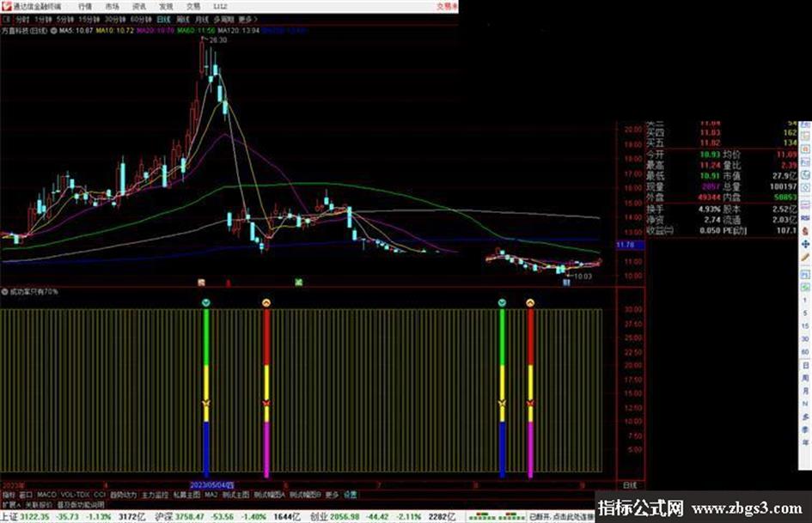The width and height of the screenshot is (812, 523).
Task: Switch to the 1分钟 period
Action: click(x=43, y=19)
